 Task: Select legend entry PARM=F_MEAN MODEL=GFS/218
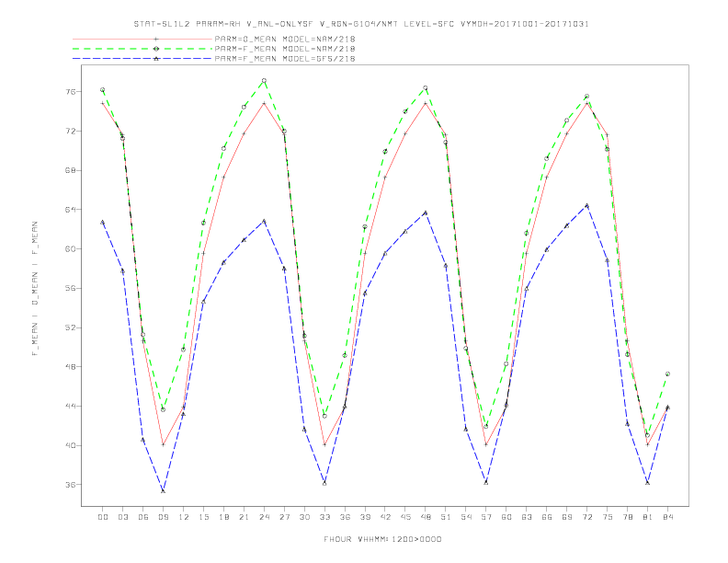point(285,59)
